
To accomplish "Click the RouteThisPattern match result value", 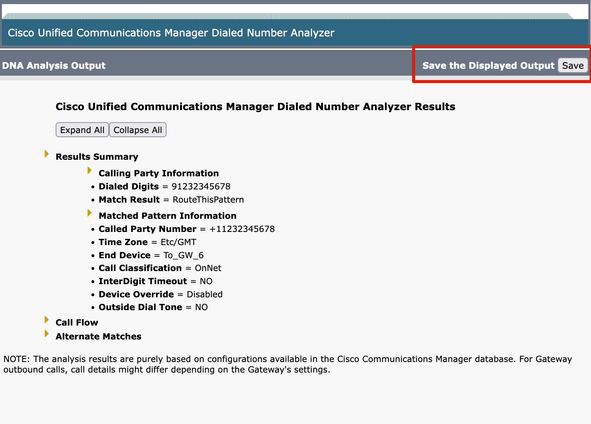I will pos(208,200).
